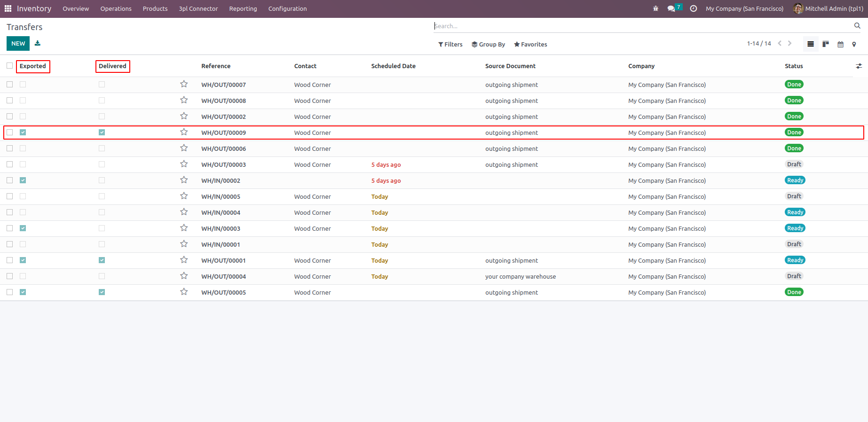Click the download/export records icon

[38, 43]
